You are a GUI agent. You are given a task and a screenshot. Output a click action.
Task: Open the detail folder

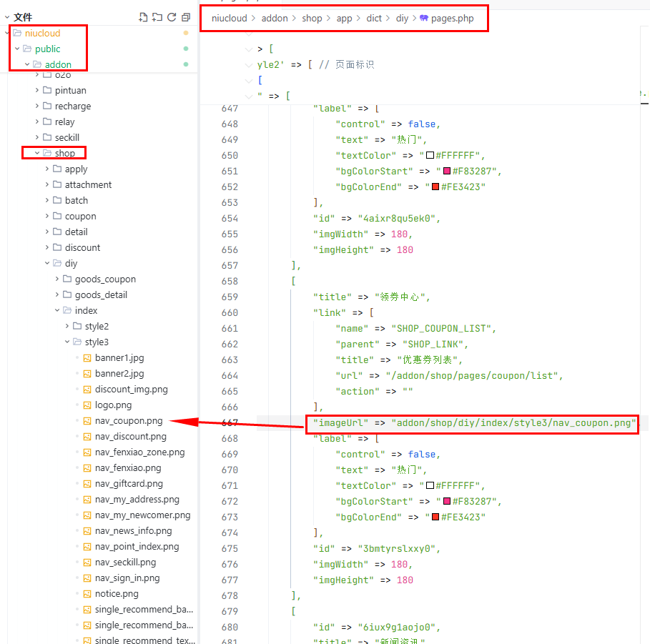[x=77, y=232]
